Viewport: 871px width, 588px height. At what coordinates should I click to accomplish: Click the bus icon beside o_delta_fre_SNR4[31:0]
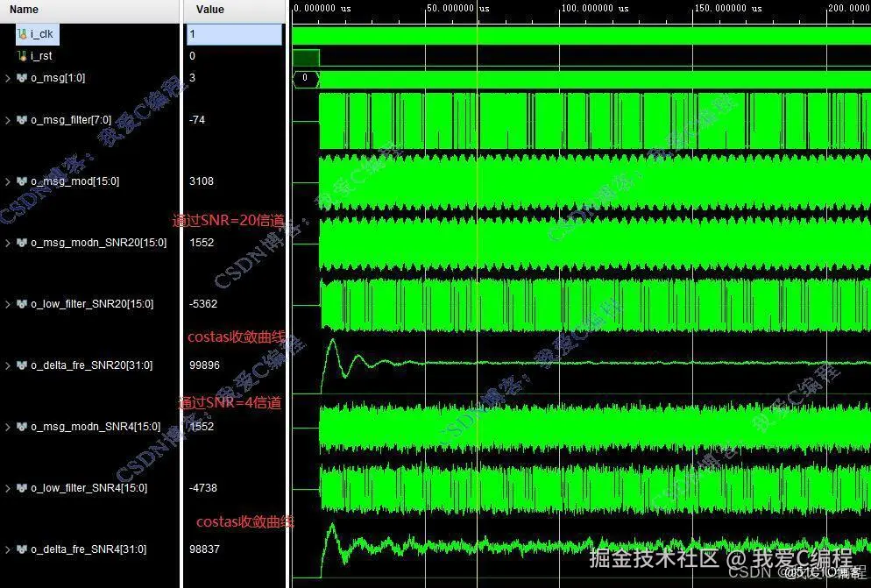coord(22,549)
